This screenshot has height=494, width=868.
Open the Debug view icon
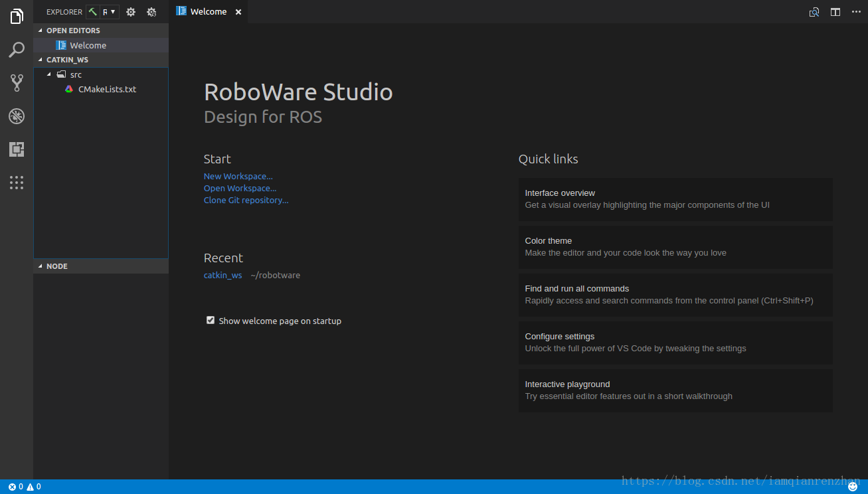(x=17, y=116)
